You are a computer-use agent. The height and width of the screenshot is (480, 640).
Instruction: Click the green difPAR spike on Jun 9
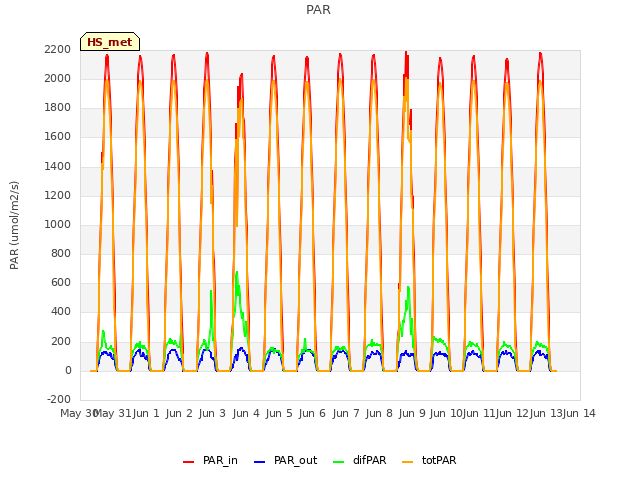click(408, 288)
